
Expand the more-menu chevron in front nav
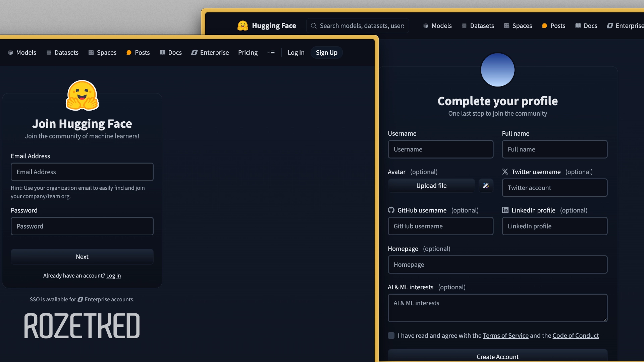pos(271,53)
